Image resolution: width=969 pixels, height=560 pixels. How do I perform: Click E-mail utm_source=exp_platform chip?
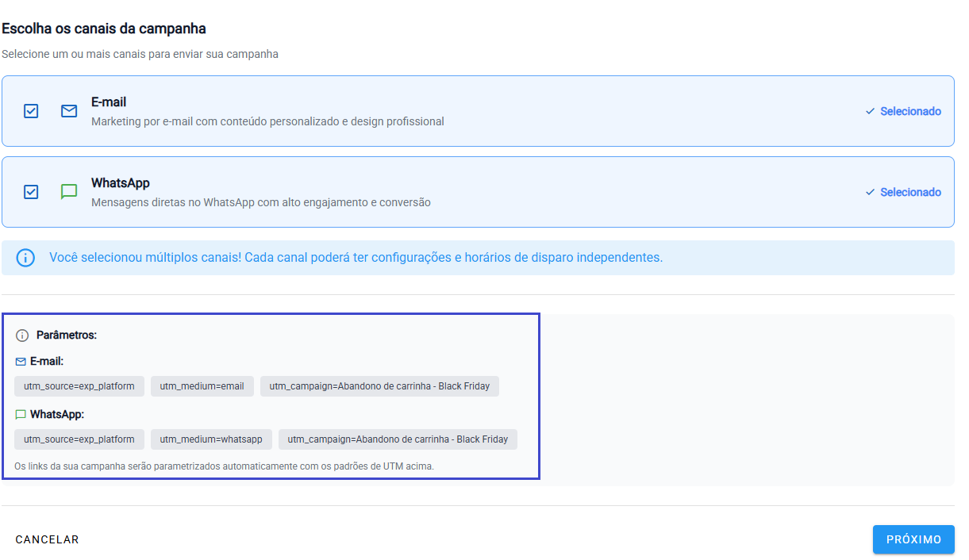tap(79, 386)
